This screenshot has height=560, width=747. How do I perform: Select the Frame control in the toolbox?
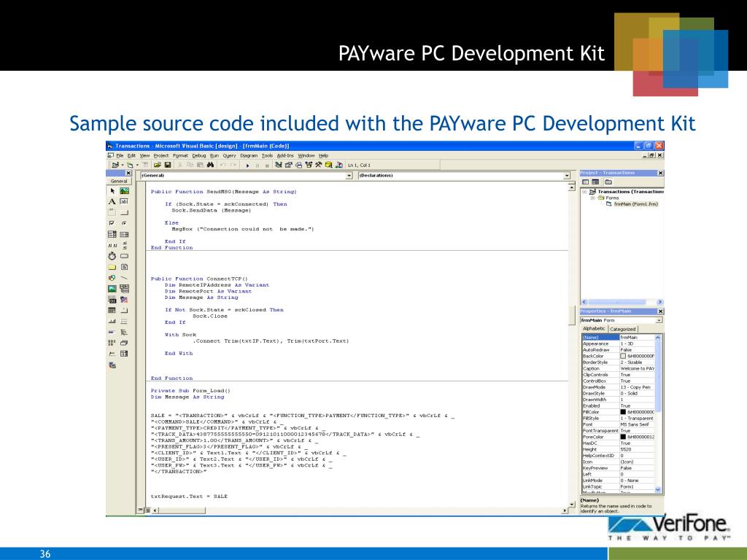point(112,212)
